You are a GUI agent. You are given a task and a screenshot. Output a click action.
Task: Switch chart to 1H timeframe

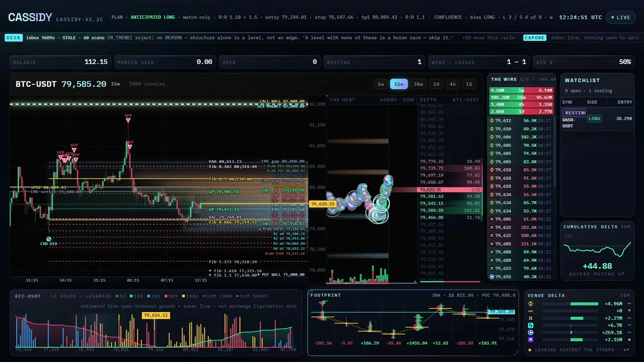(436, 84)
